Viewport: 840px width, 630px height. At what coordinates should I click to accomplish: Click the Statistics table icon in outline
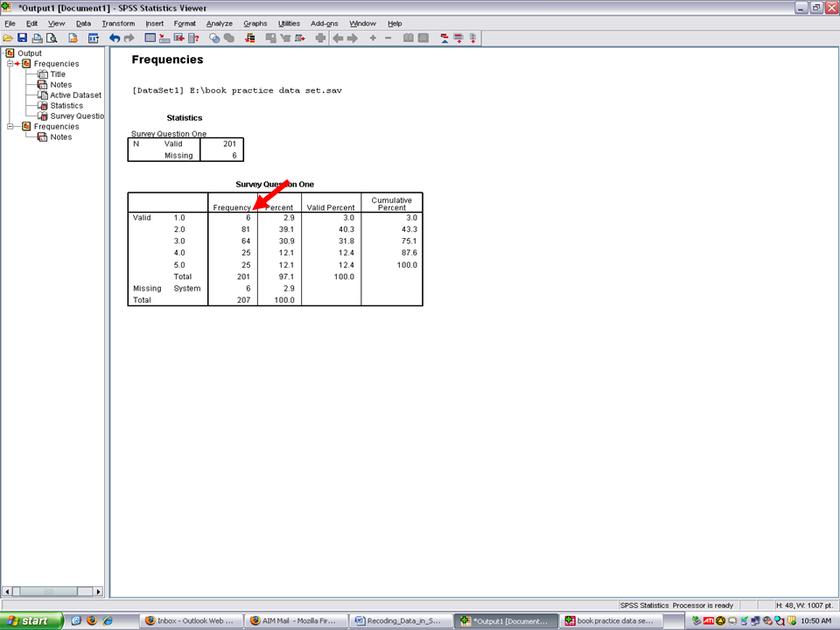43,106
